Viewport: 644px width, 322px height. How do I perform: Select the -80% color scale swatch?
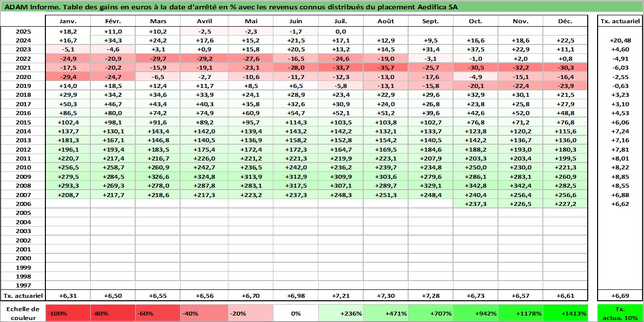[x=113, y=313]
